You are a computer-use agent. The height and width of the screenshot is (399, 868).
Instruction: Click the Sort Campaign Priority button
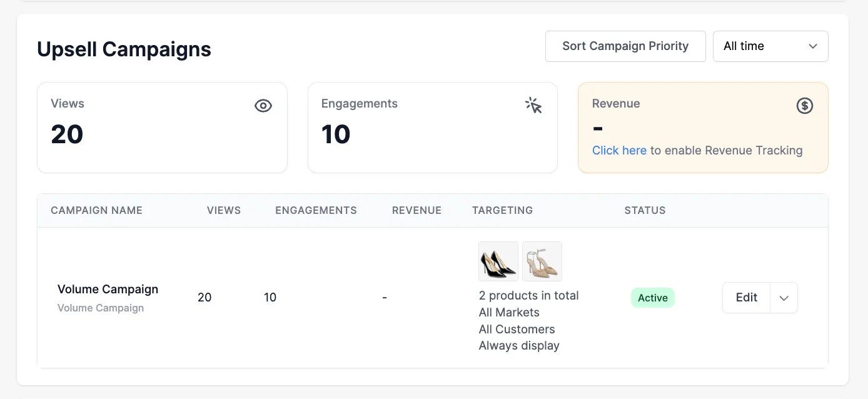click(x=625, y=46)
